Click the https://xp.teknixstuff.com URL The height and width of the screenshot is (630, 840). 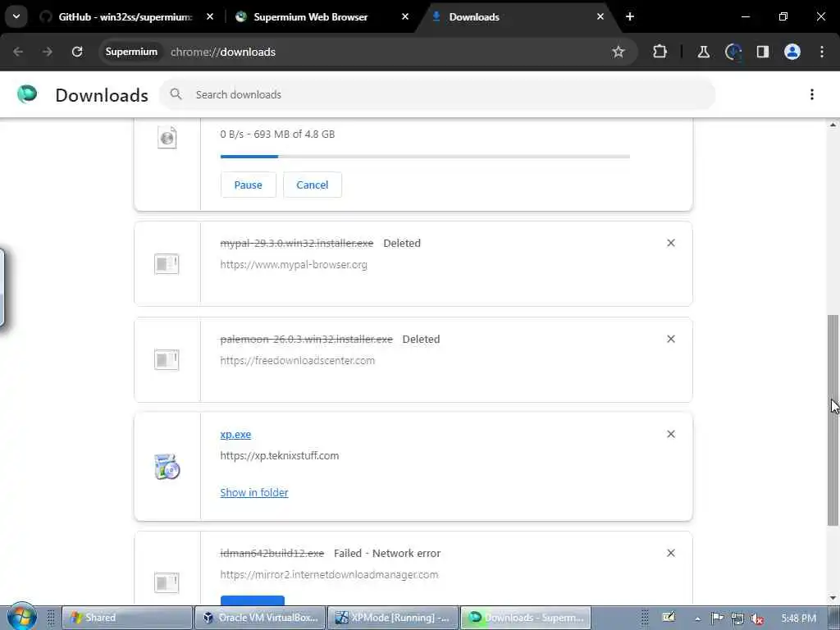[x=280, y=456]
